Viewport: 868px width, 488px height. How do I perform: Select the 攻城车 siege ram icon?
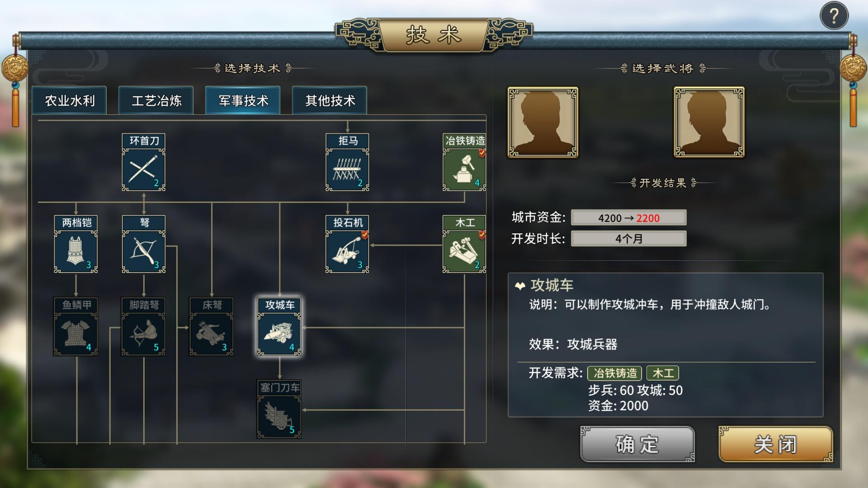coord(279,326)
